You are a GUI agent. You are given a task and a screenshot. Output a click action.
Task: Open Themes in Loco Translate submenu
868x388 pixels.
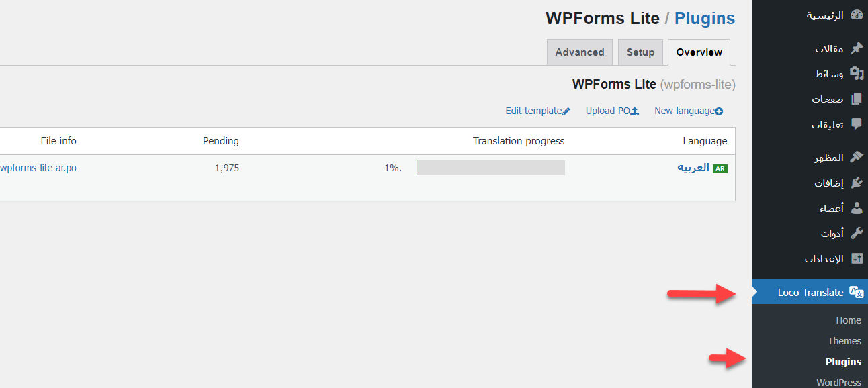pos(844,341)
